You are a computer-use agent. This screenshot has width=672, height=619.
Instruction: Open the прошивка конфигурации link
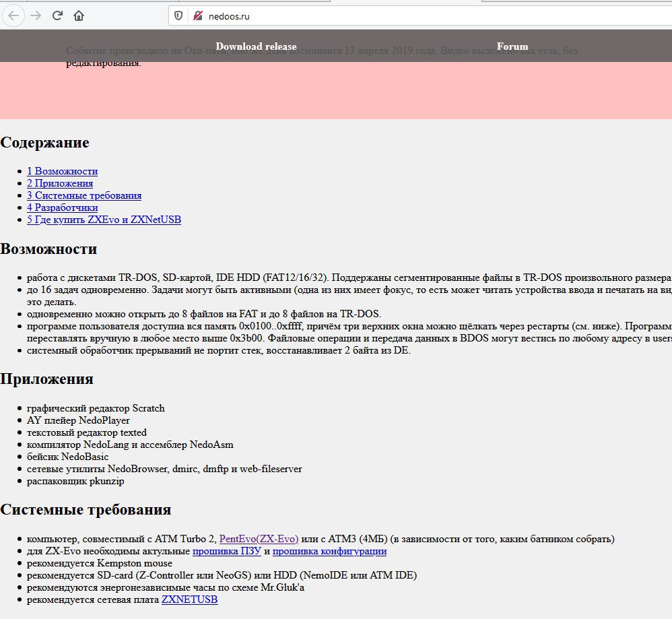pyautogui.click(x=329, y=551)
